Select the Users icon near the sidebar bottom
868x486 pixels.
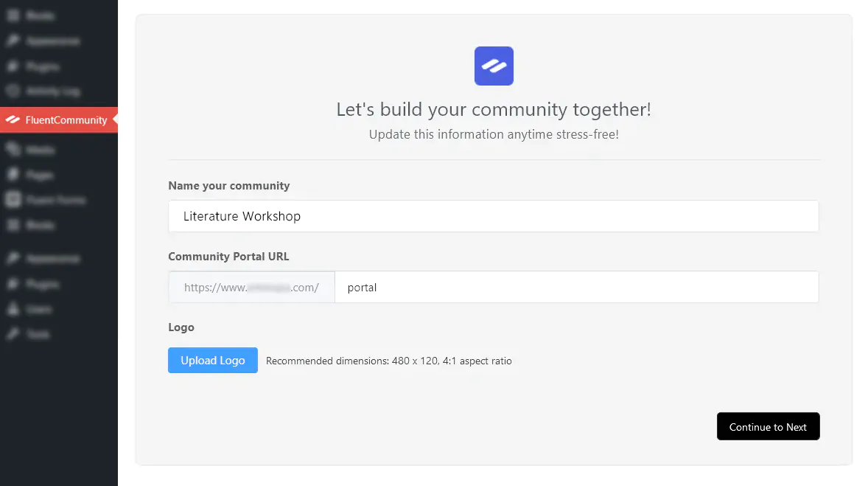[x=12, y=309]
